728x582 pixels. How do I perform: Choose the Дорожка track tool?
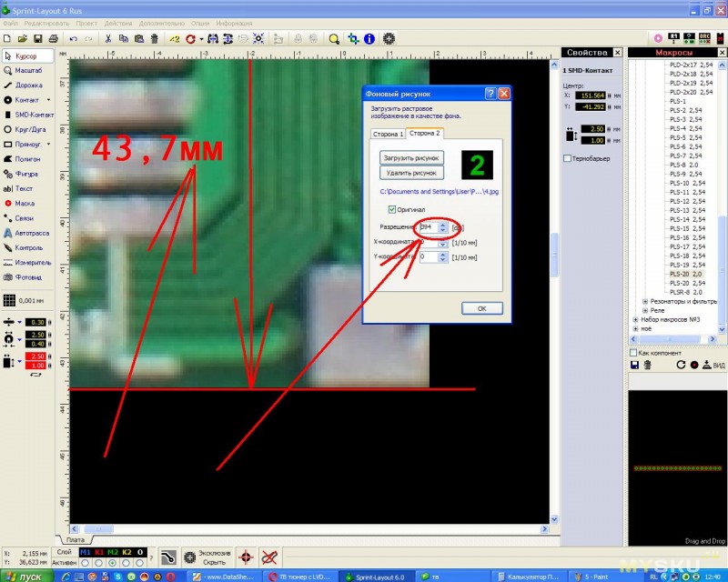(28, 85)
